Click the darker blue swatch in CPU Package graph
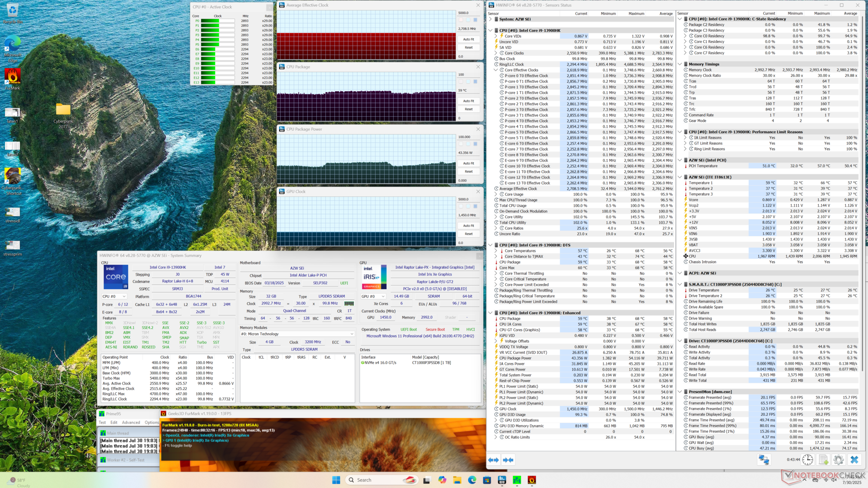 click(x=475, y=82)
